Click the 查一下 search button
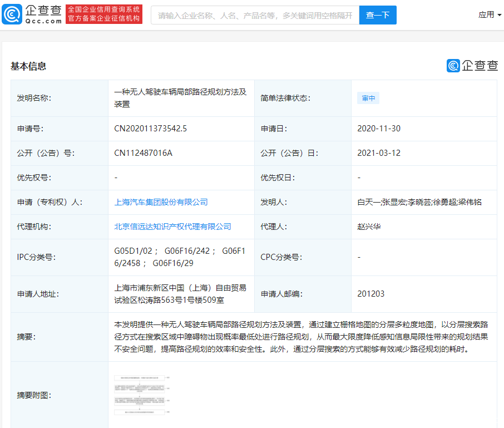This screenshot has width=504, height=428. pyautogui.click(x=378, y=15)
